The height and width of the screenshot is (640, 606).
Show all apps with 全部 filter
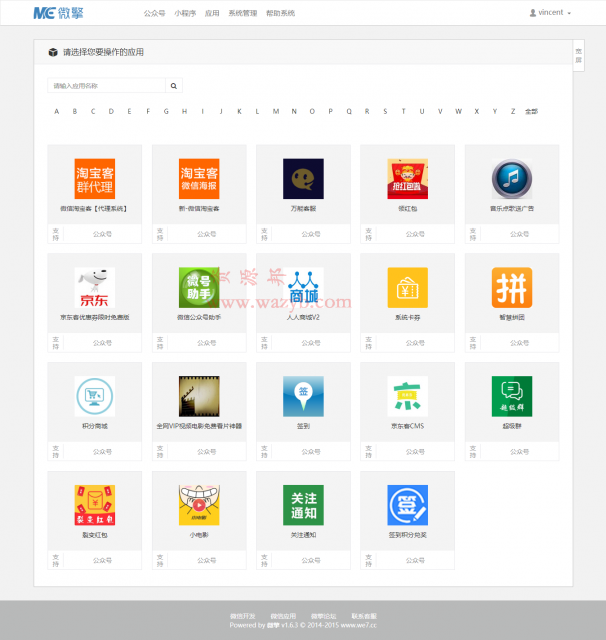(x=531, y=111)
